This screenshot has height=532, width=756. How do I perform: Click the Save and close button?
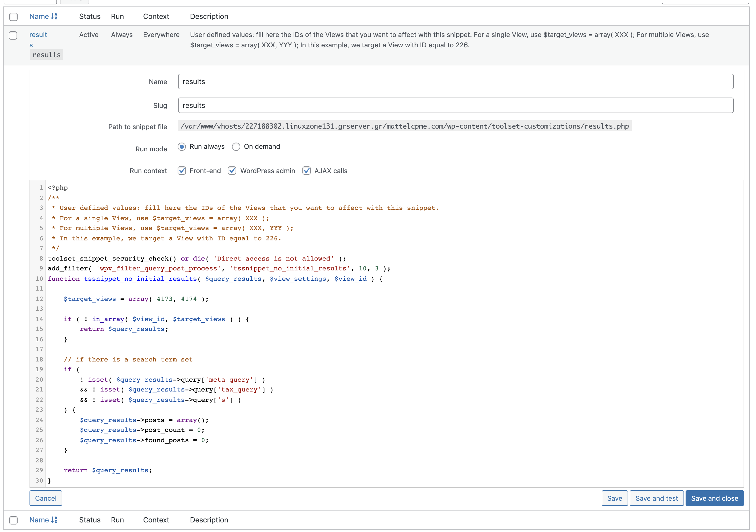pyautogui.click(x=715, y=498)
